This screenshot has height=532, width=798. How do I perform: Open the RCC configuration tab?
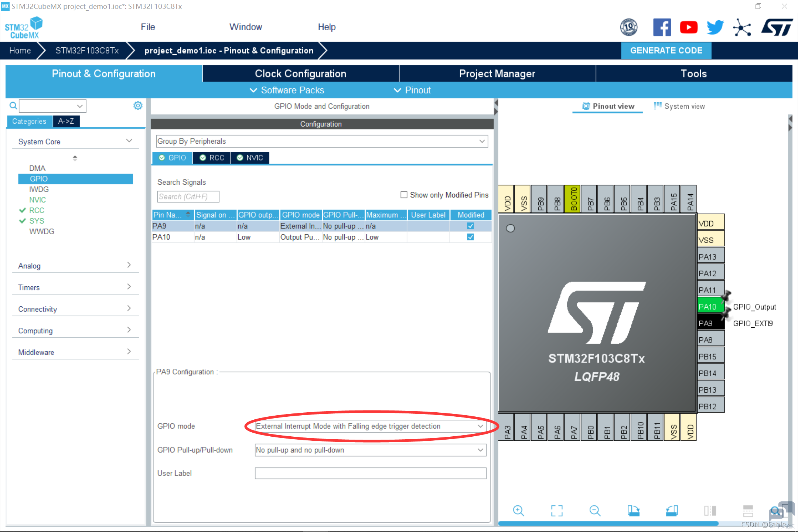(212, 158)
